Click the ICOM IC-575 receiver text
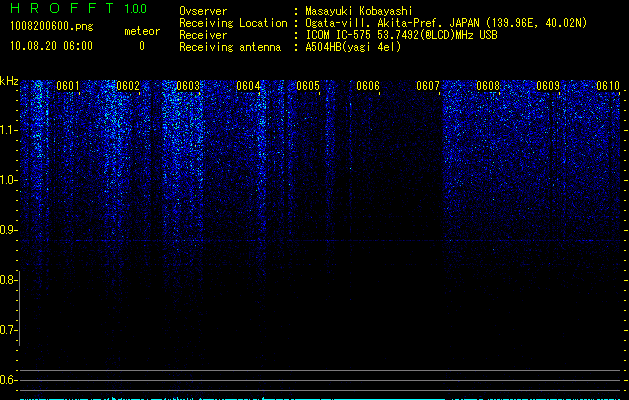 point(401,35)
